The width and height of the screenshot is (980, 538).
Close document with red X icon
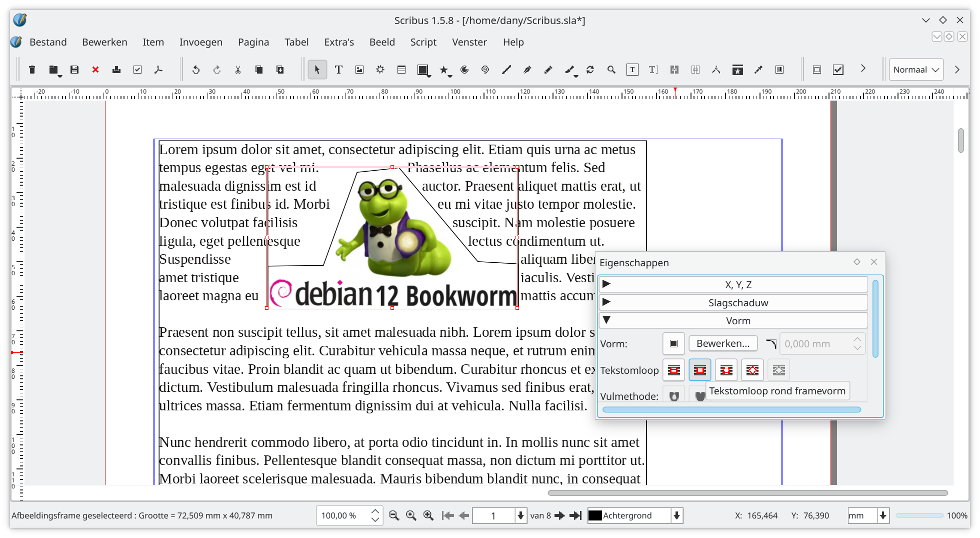[x=95, y=70]
